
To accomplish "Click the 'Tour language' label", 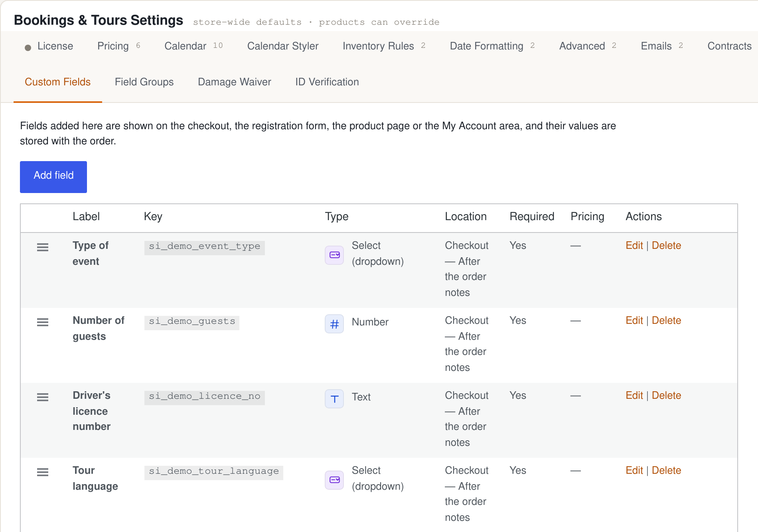I will tap(95, 478).
